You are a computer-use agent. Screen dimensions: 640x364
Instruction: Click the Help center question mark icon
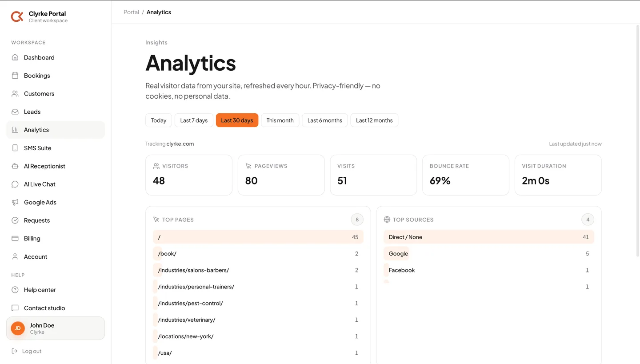click(x=15, y=290)
